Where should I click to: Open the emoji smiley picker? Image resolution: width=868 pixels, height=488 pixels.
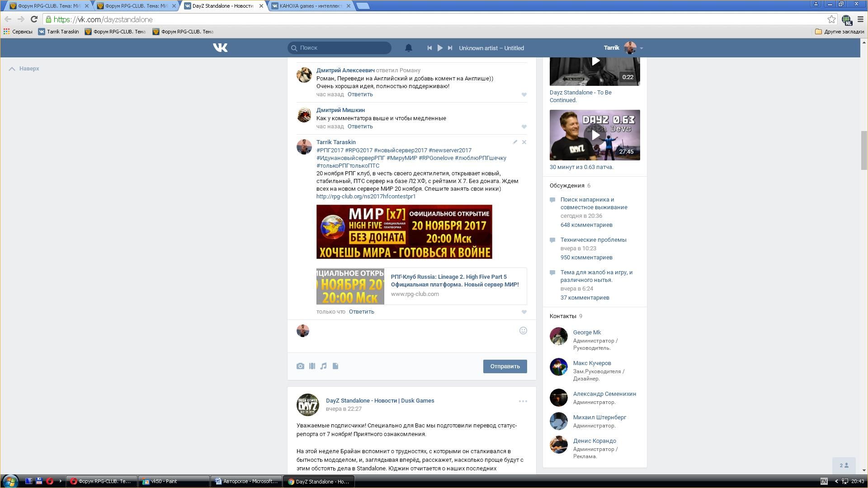(523, 331)
